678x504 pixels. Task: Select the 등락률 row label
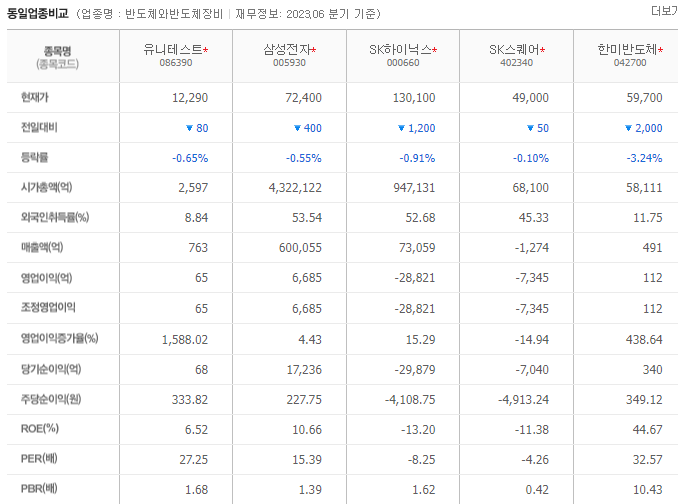pyautogui.click(x=35, y=157)
